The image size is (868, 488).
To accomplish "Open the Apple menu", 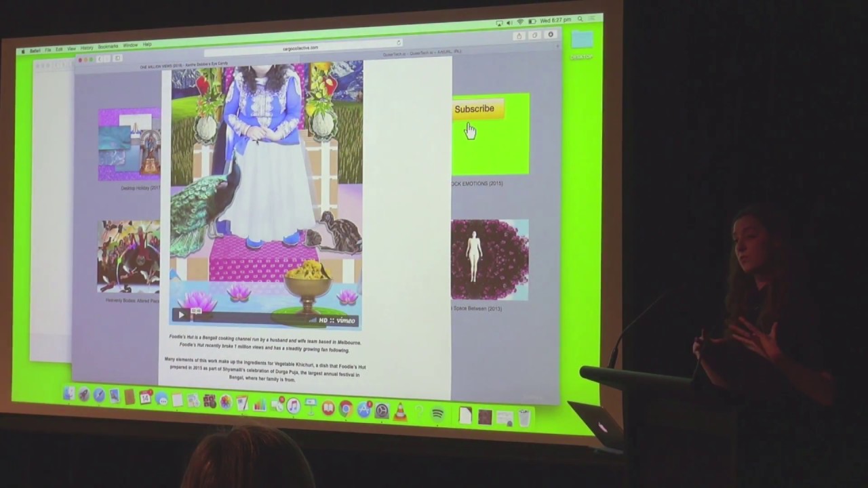I will click(22, 52).
